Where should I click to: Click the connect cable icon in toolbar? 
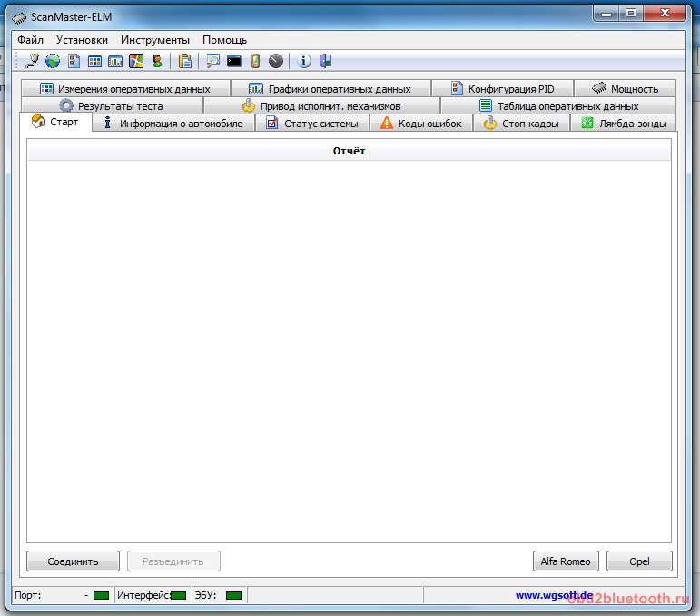pyautogui.click(x=32, y=62)
